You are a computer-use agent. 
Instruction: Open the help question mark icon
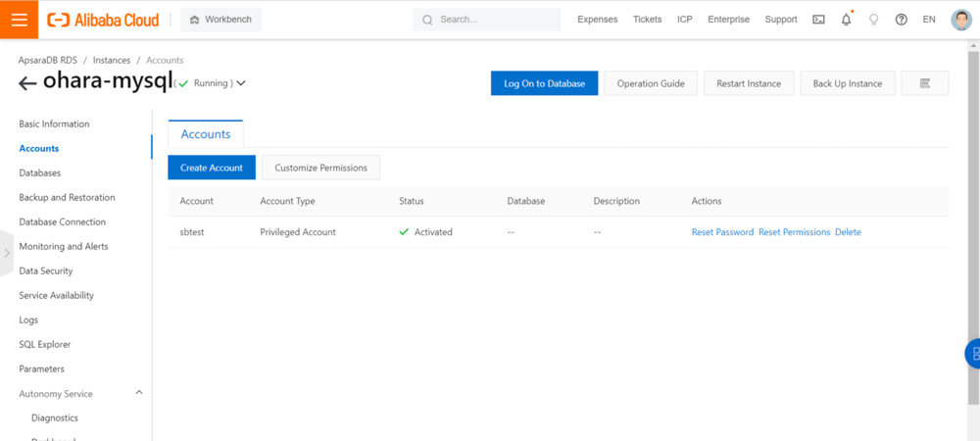point(901,20)
